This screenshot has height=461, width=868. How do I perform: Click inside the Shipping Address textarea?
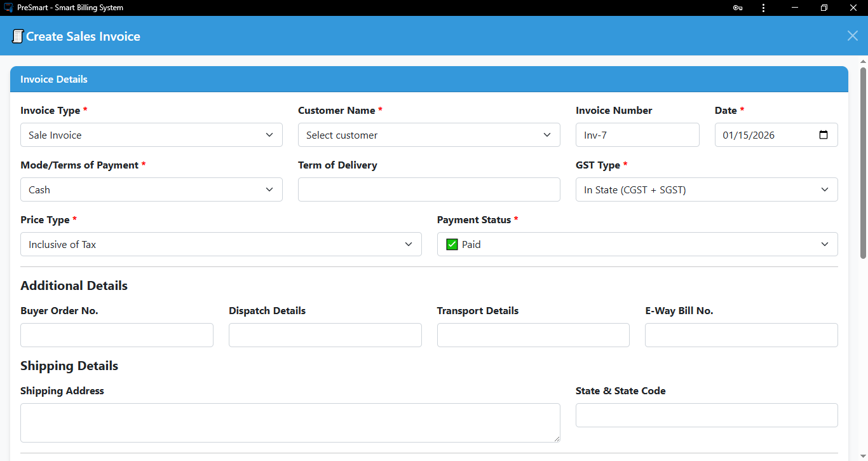(x=290, y=422)
